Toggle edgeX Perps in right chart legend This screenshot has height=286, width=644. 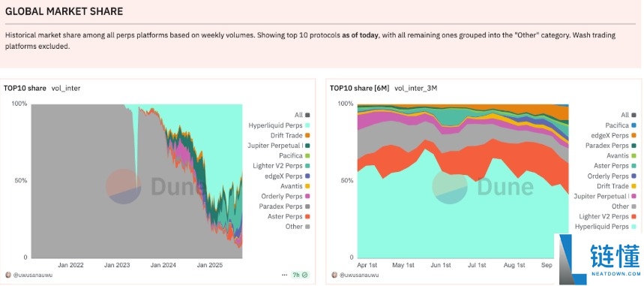613,135
